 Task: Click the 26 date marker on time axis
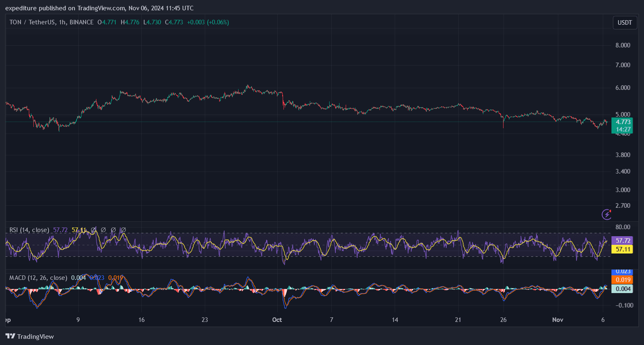click(503, 320)
